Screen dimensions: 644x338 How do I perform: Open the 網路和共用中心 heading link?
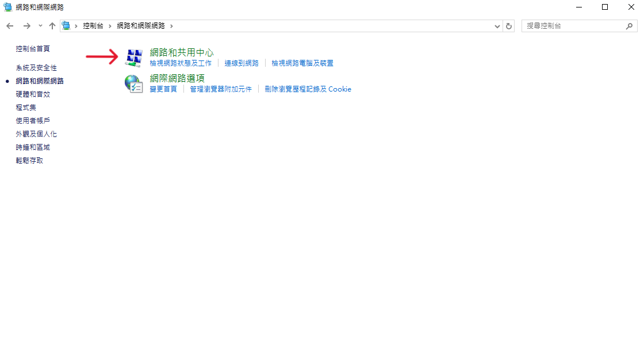tap(182, 52)
